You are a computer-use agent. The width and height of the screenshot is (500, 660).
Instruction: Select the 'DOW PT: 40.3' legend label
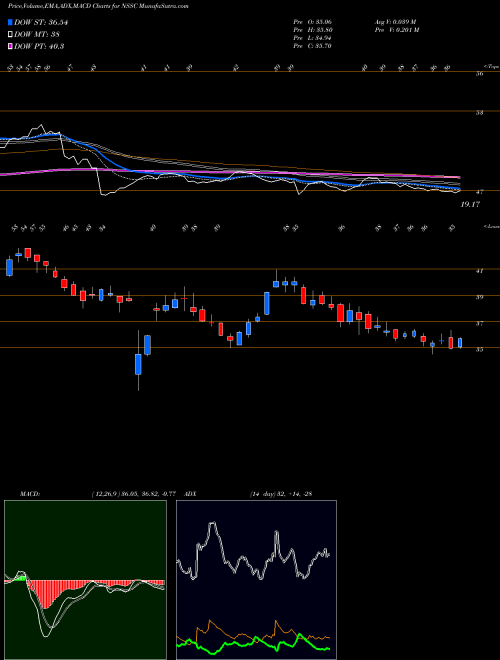tap(39, 47)
